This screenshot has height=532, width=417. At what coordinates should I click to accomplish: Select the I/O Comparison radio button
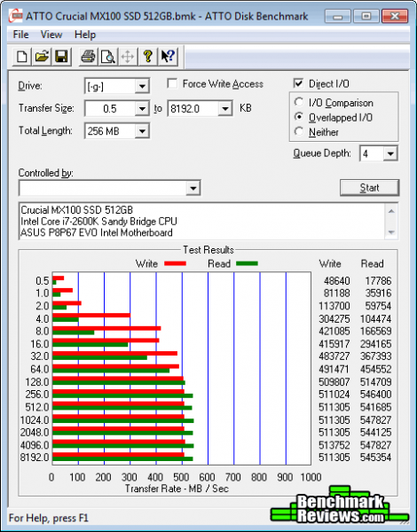(x=299, y=102)
